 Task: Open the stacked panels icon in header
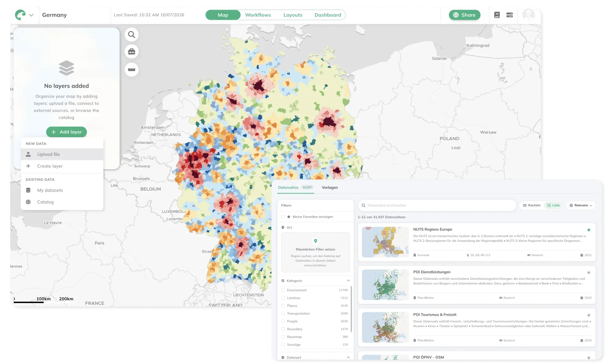tap(510, 15)
